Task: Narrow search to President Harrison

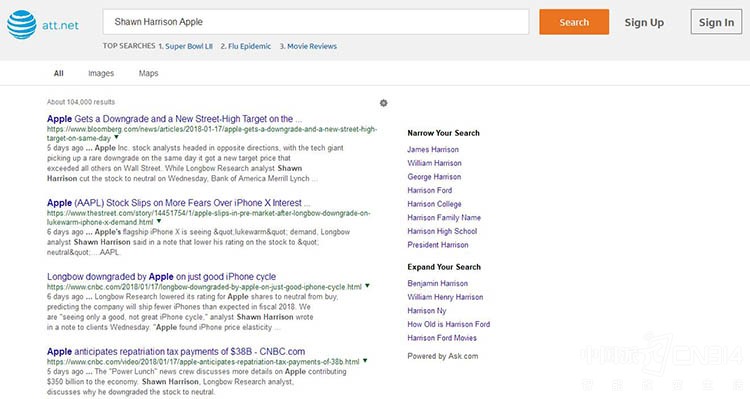Action: [438, 245]
